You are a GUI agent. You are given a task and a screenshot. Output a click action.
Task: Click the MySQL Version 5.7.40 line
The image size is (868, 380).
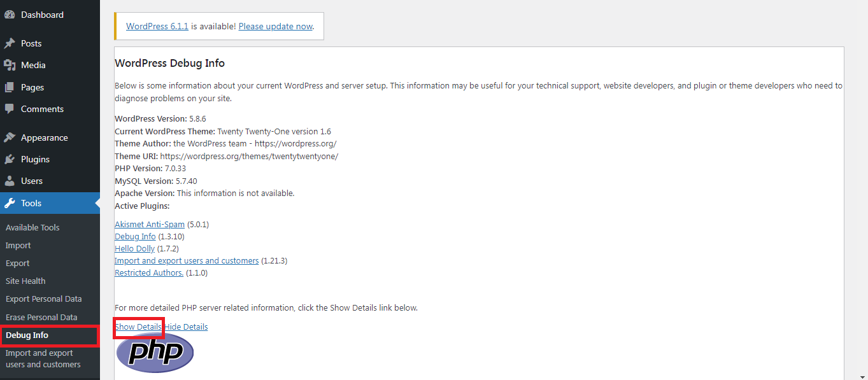pos(156,181)
